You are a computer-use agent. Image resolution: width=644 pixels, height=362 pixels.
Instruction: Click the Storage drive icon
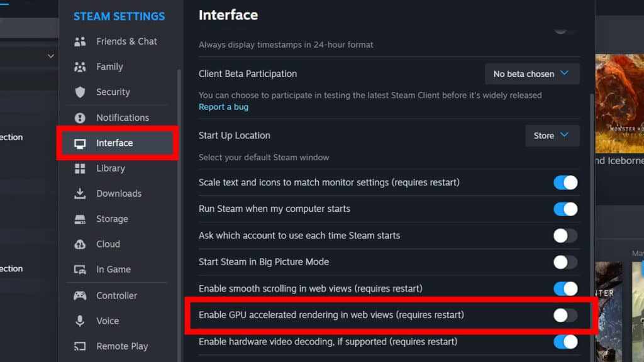pos(80,219)
